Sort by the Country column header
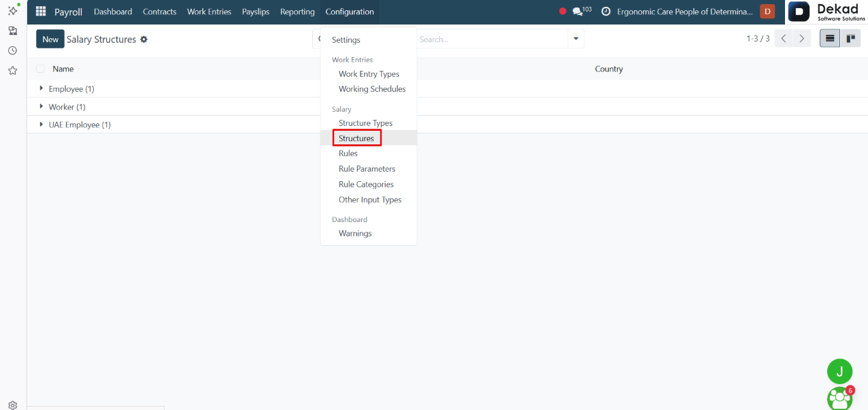 609,69
